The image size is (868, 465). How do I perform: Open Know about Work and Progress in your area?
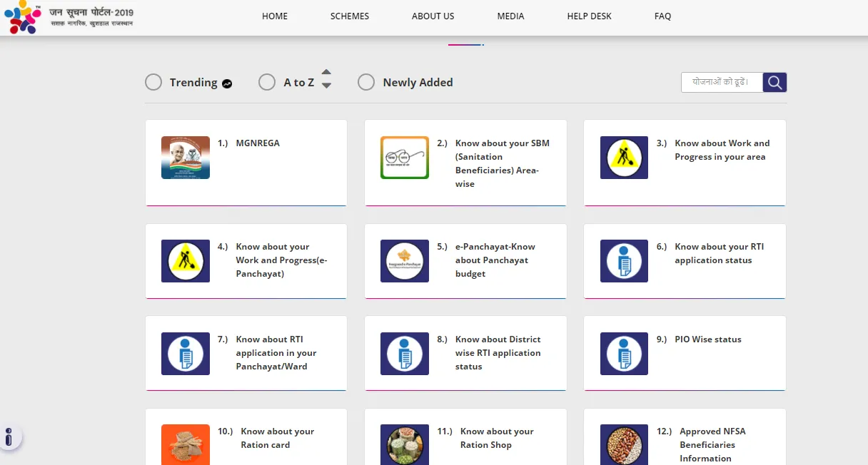pyautogui.click(x=722, y=150)
